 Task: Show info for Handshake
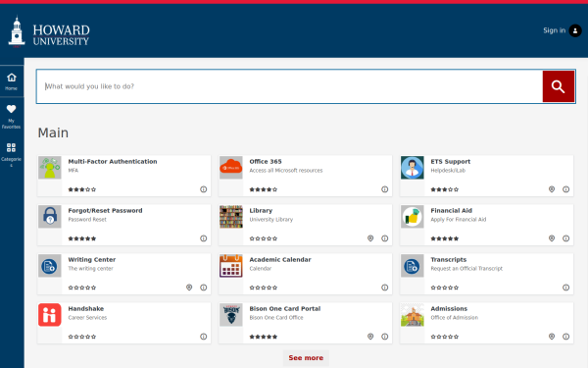pyautogui.click(x=203, y=337)
